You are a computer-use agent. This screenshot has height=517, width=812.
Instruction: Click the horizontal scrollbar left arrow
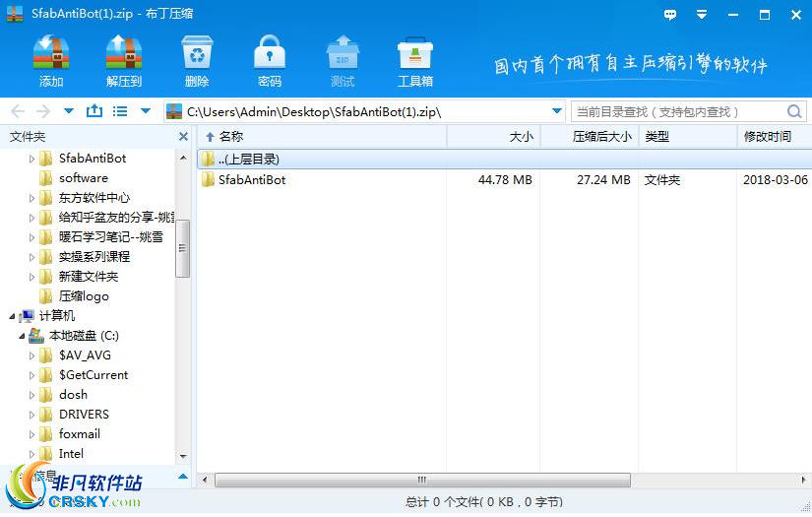(205, 481)
